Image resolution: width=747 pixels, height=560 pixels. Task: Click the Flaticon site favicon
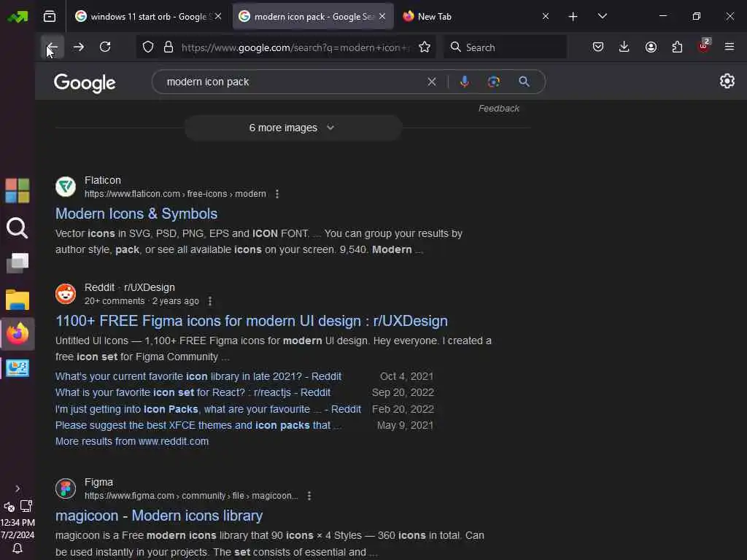click(65, 187)
